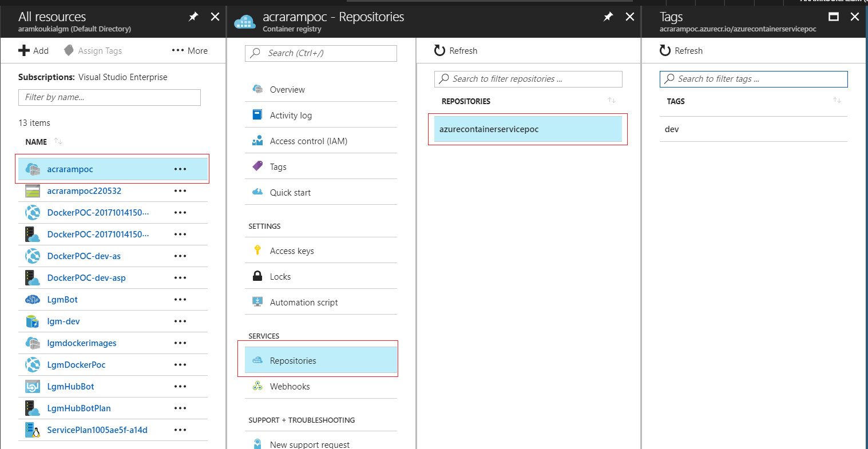Open the Webhooks menu item
Image resolution: width=868 pixels, height=449 pixels.
(321, 386)
